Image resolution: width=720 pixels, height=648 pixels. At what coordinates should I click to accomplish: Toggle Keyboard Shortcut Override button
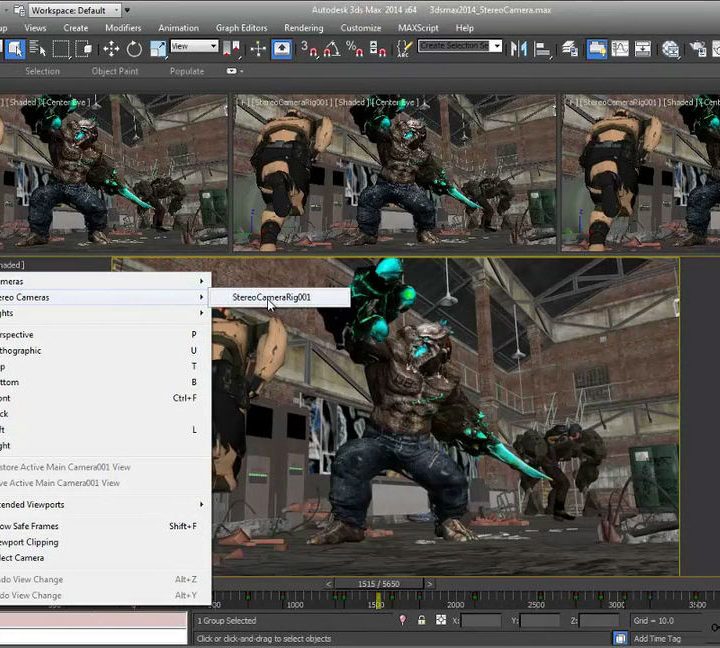point(281,49)
